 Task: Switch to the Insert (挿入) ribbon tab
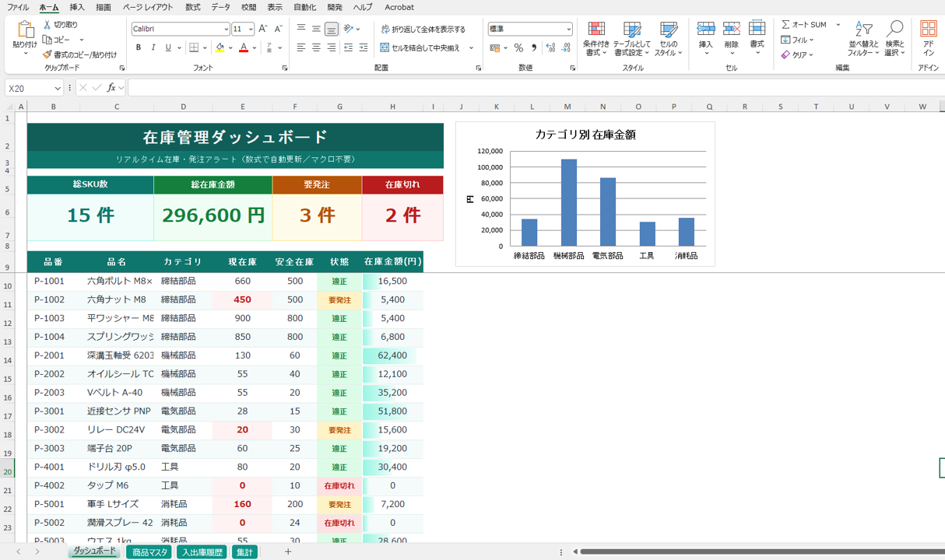click(77, 7)
